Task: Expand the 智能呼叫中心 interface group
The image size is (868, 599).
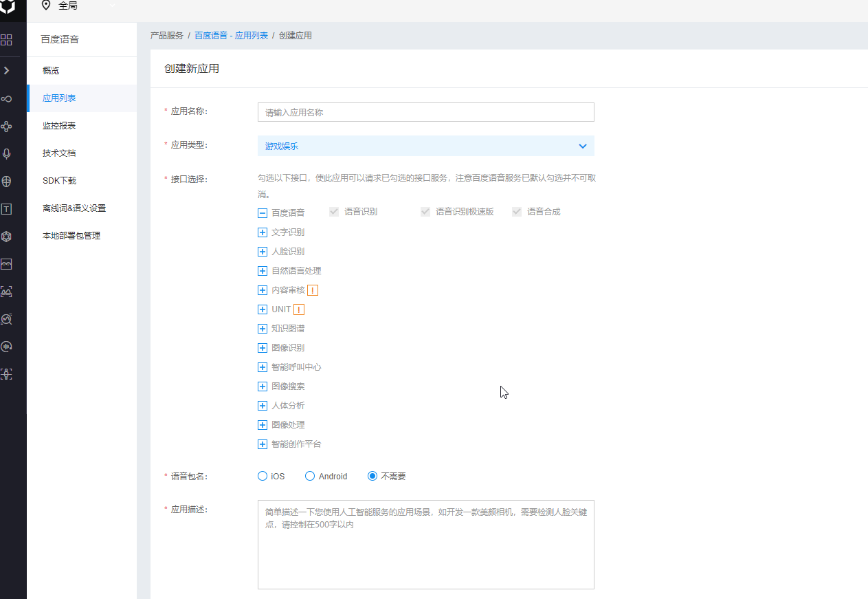Action: (263, 367)
